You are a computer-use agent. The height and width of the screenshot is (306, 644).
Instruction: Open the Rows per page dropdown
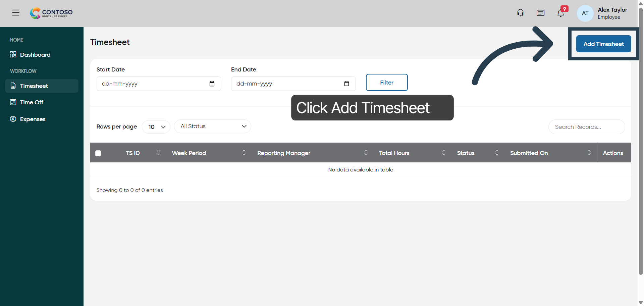tap(156, 126)
